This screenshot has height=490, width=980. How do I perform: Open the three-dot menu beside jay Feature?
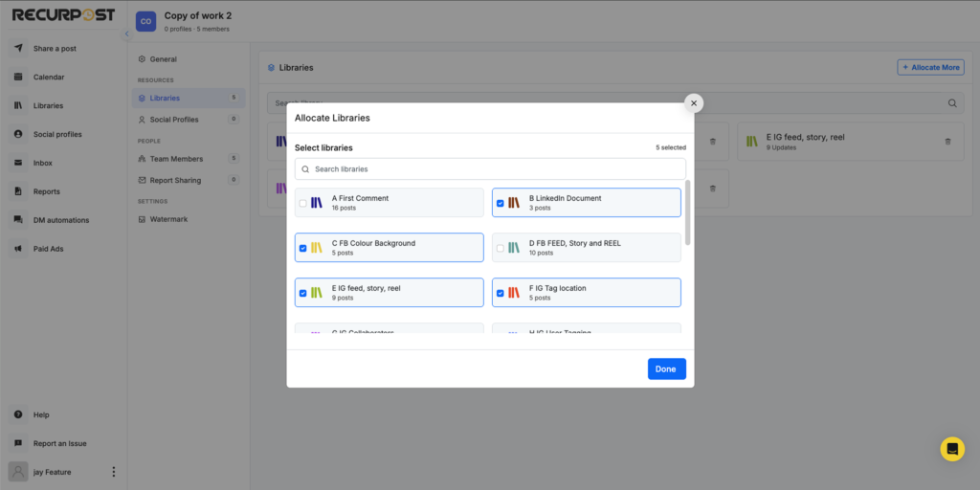tap(113, 472)
